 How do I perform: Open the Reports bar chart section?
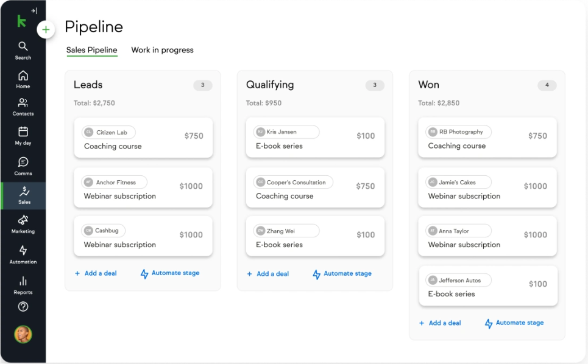[x=23, y=284]
